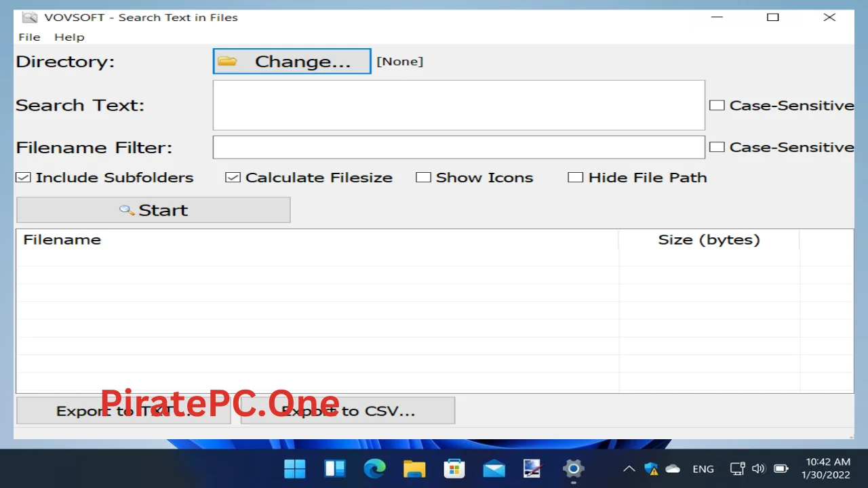This screenshot has height=488, width=868.
Task: Open Widgets from the taskbar
Action: (335, 468)
